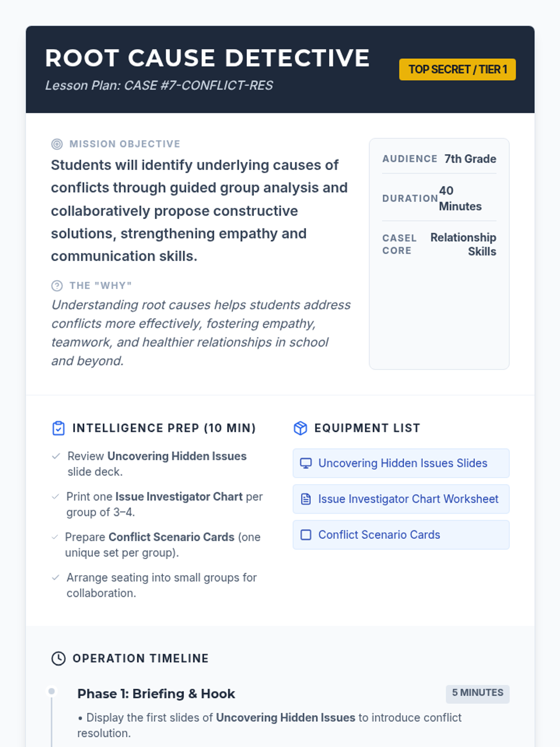Open the Issue Investigator Chart Worksheet link
The width and height of the screenshot is (560, 747).
coord(401,499)
